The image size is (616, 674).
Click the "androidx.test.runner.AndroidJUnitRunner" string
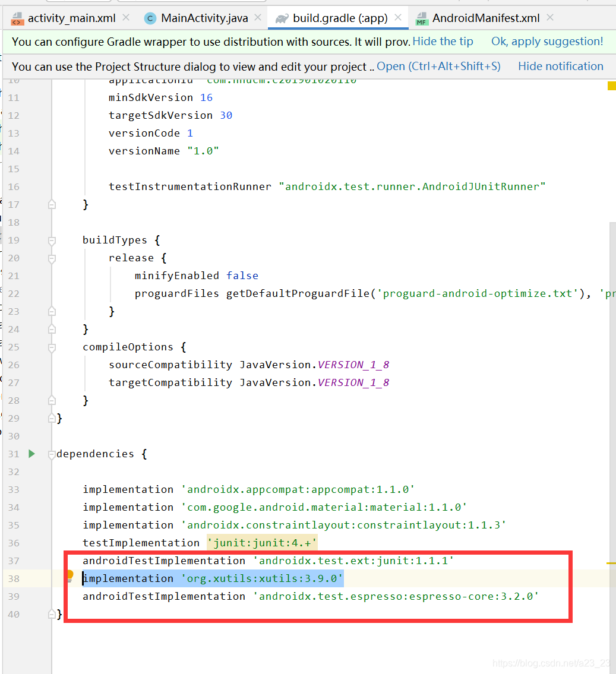coord(412,186)
